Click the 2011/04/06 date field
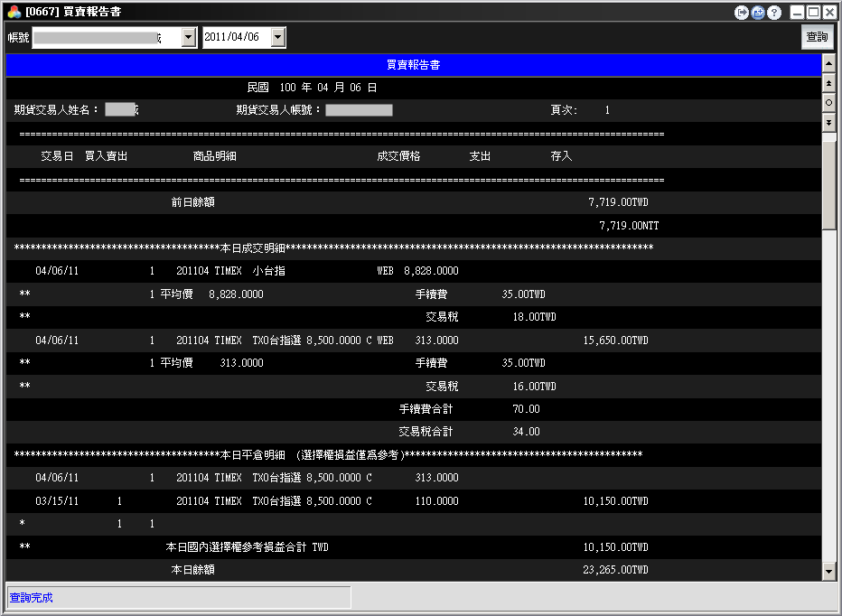 tap(235, 37)
